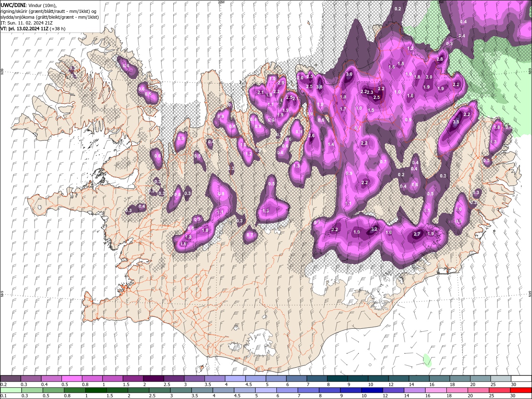Screen dimensions: 532x399
Task: Click the 3.8 precipitation value on the map
Action: (x=319, y=87)
